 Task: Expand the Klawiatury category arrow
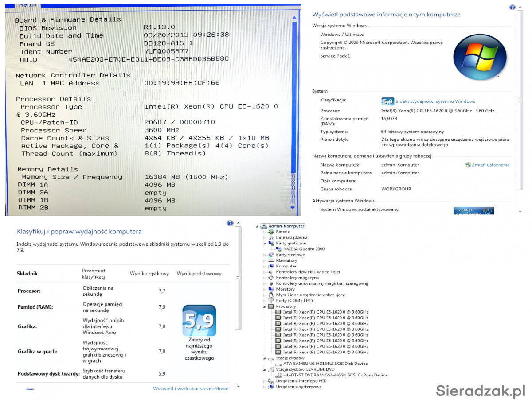tap(265, 260)
